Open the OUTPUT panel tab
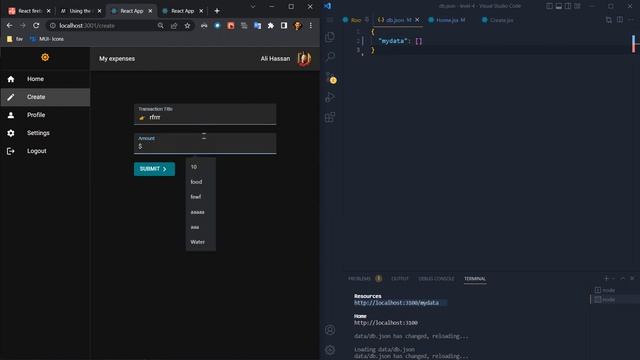640x360 pixels. tap(400, 278)
